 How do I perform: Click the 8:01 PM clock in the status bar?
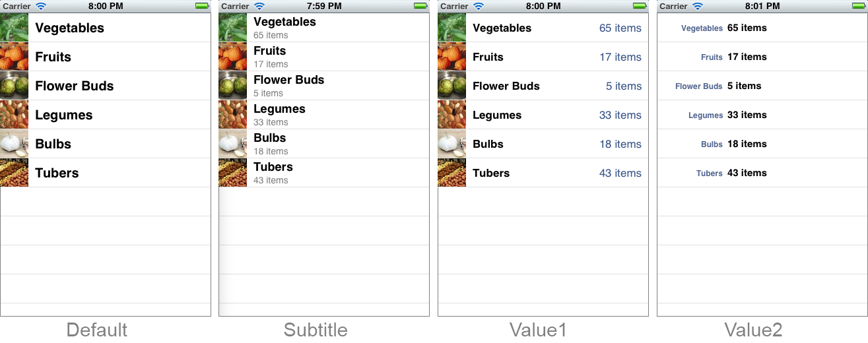[x=762, y=6]
